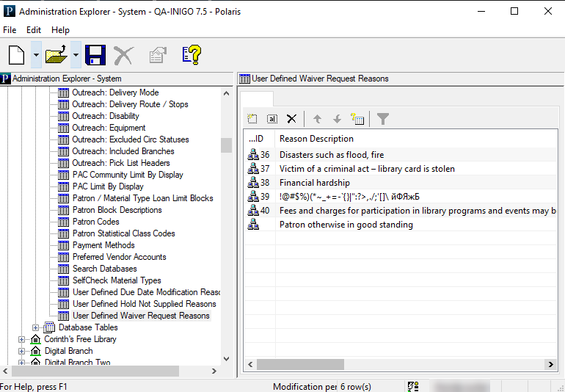
Task: Select Preferred Vendor Accounts table
Action: [120, 257]
